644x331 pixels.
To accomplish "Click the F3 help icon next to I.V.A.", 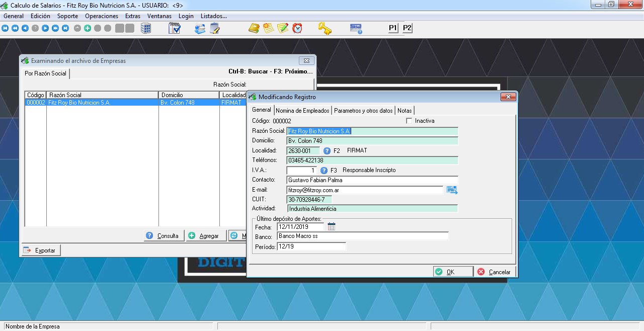I will 324,171.
